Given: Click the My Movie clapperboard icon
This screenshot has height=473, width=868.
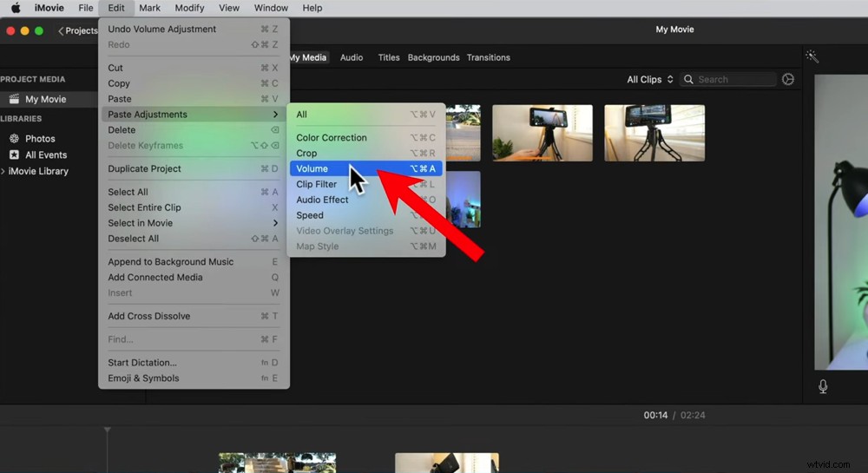Looking at the screenshot, I should pos(15,99).
